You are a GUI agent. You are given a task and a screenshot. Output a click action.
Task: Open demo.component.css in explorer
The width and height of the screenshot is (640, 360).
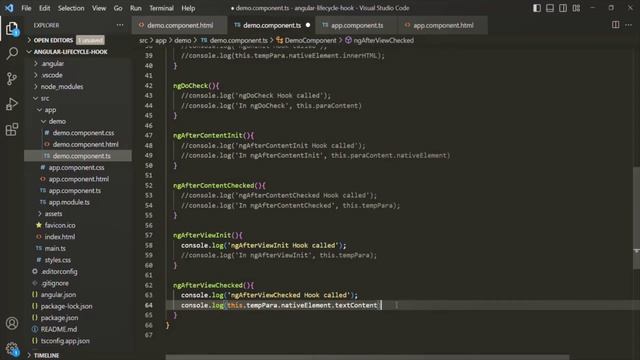83,133
